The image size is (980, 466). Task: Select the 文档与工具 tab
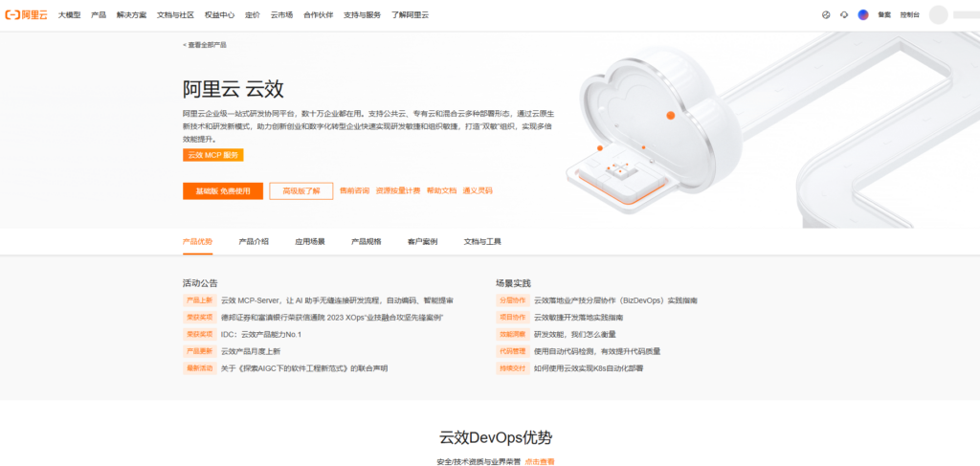[x=482, y=242]
